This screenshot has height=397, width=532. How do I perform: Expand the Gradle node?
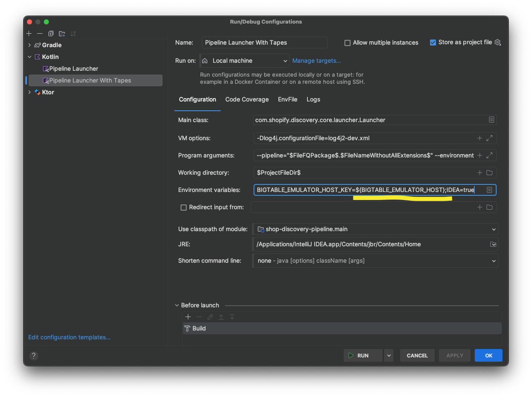pos(29,45)
